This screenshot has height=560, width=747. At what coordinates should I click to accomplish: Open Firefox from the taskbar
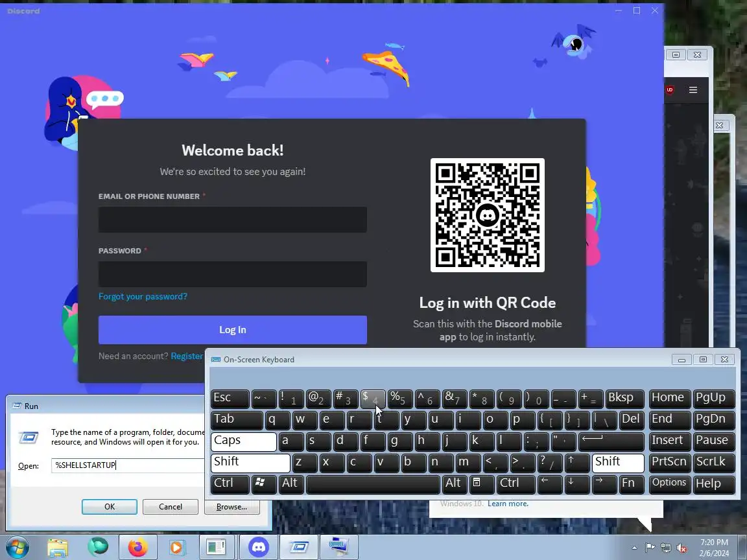tap(137, 548)
